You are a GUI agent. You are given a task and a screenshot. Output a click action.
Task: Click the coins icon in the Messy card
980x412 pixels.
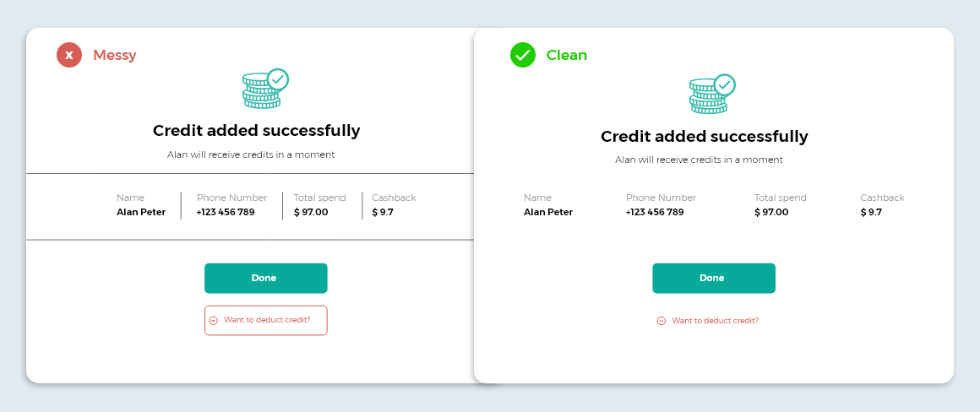(x=264, y=89)
